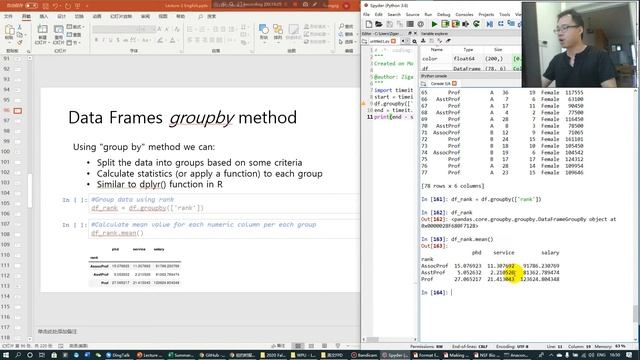
Task: Expand Undo history dropdown arrow
Action: pos(61,6)
